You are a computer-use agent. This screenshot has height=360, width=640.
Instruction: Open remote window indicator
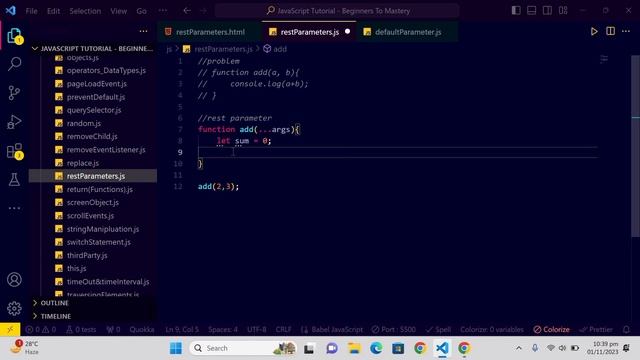coord(10,329)
